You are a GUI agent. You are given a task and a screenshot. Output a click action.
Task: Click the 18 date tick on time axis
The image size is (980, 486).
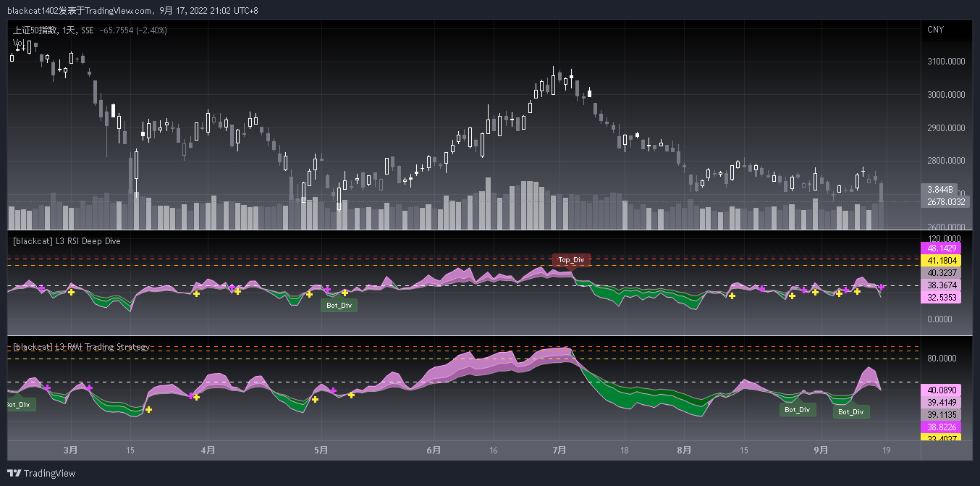tap(624, 450)
